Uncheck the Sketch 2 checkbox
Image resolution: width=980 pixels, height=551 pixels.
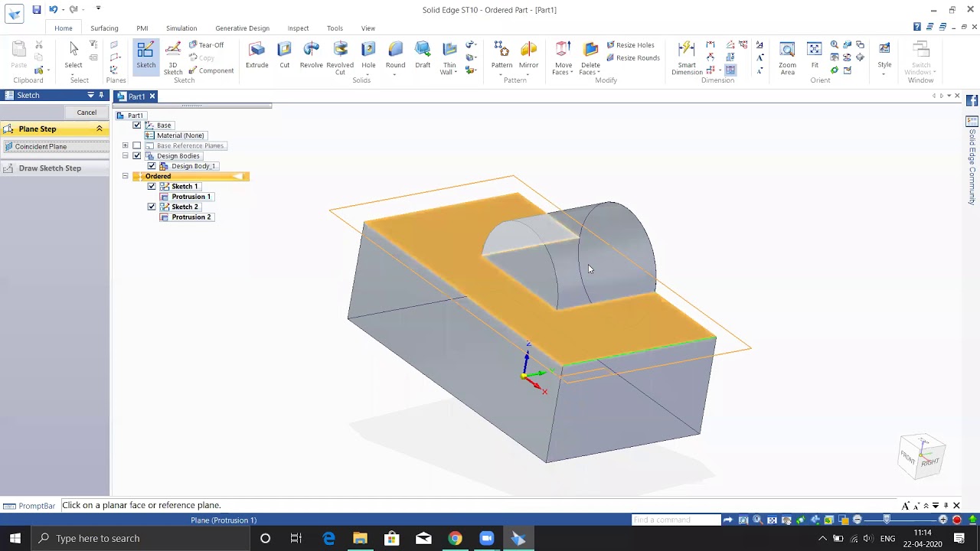tap(152, 207)
